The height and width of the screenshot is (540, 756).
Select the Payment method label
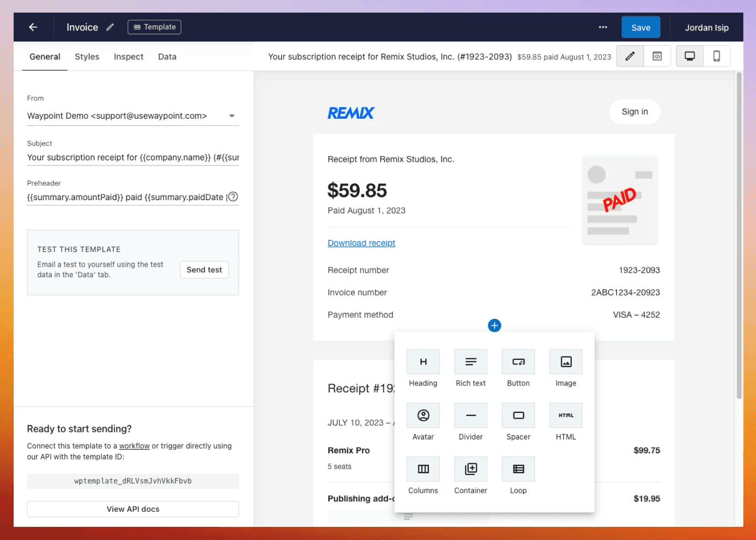point(360,315)
